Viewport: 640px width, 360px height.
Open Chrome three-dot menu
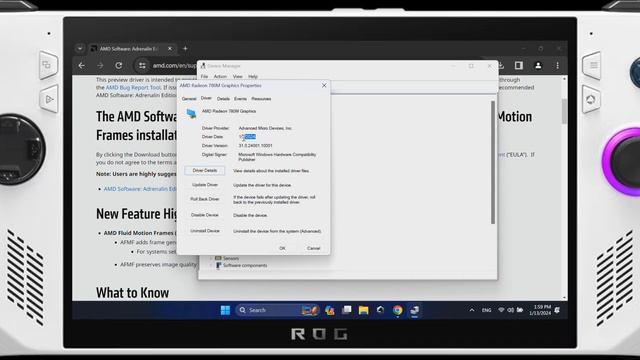(558, 65)
